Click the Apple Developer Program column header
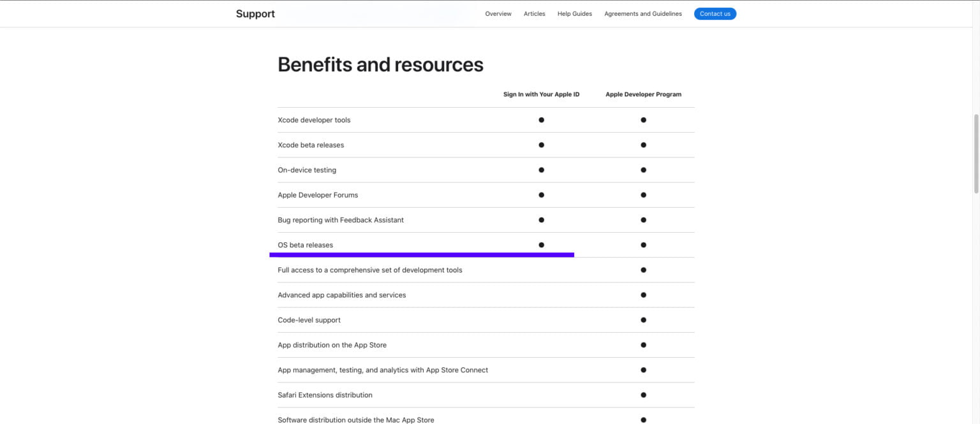 (x=643, y=94)
